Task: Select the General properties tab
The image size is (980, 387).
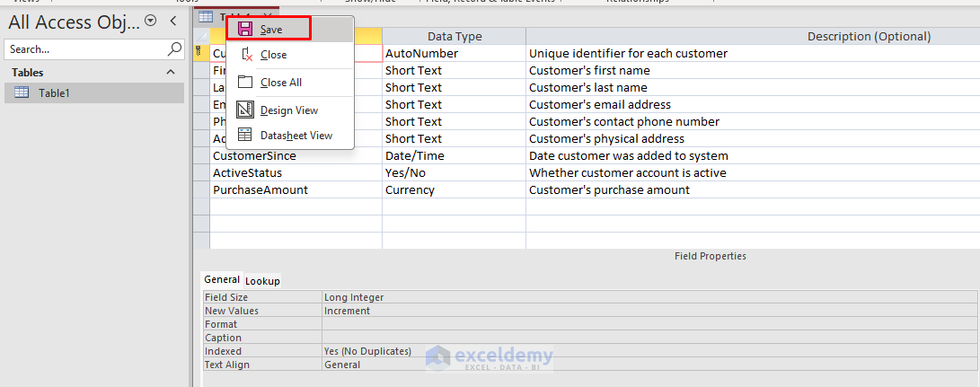Action: 221,279
